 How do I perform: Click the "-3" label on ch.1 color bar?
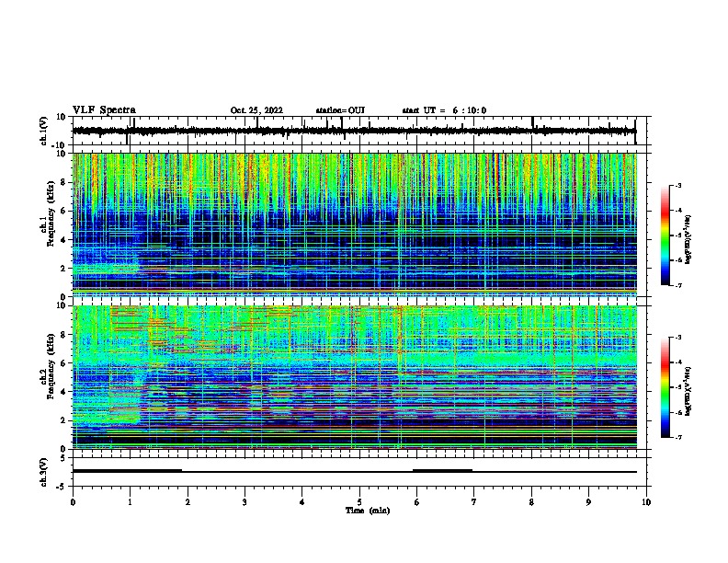point(677,185)
